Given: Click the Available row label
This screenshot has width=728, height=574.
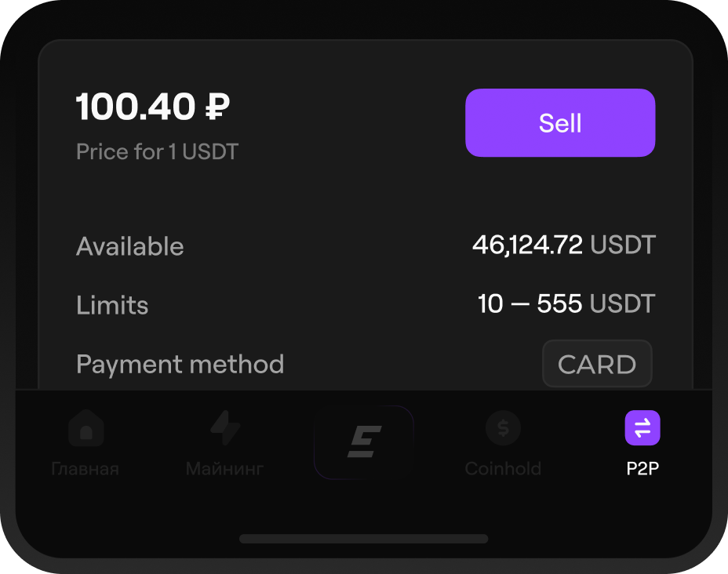Looking at the screenshot, I should tap(130, 246).
